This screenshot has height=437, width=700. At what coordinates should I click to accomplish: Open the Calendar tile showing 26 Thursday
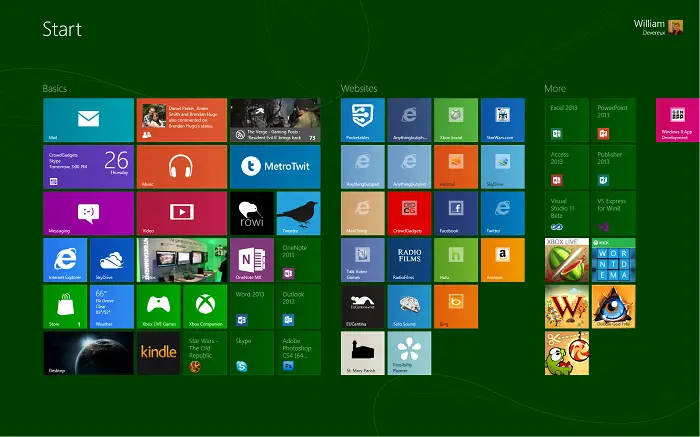pos(88,166)
